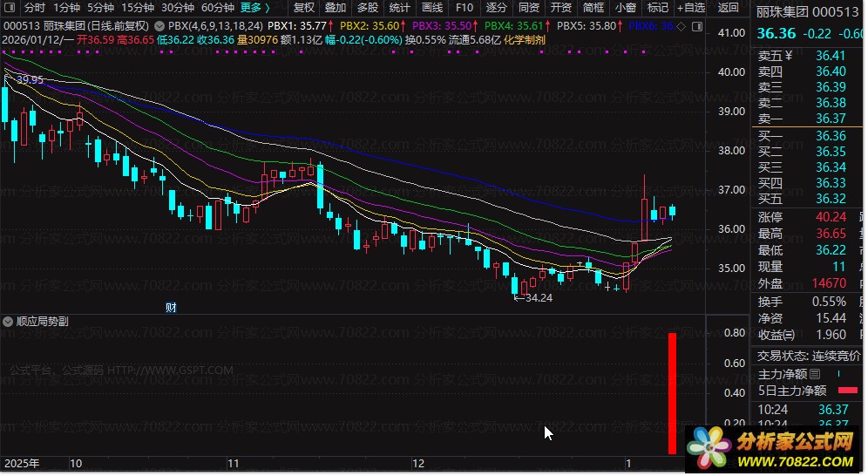This screenshot has width=868, height=476.
Task: Click the panel layout icon at top-left
Action: coord(10,8)
